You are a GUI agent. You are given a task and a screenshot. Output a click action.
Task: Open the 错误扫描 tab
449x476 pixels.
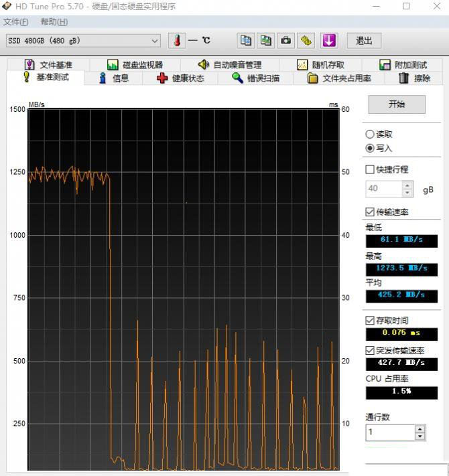[255, 78]
